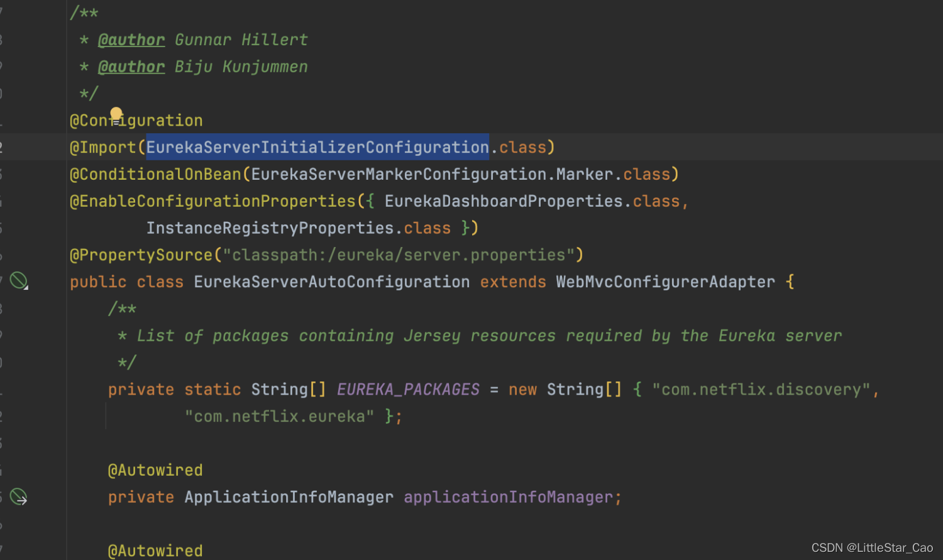This screenshot has width=943, height=560.
Task: Click the @Autowired annotation above applicationInfoManager
Action: pos(155,470)
